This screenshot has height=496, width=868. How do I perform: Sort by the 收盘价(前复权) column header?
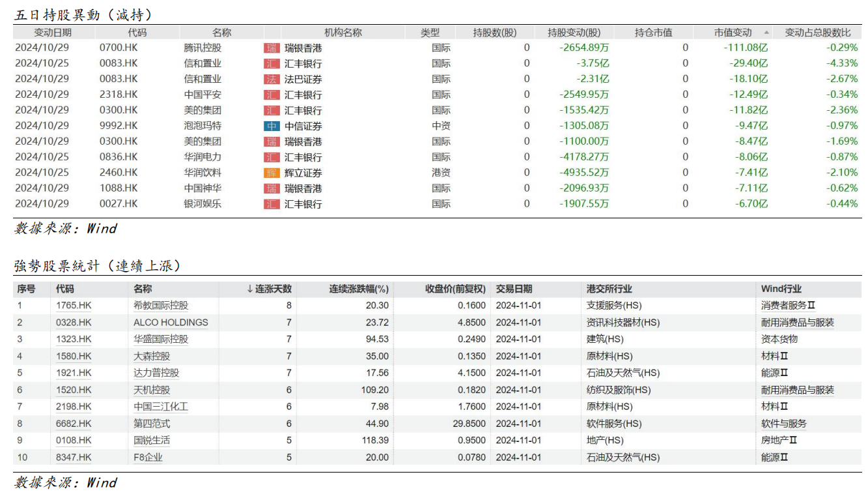[x=456, y=289]
